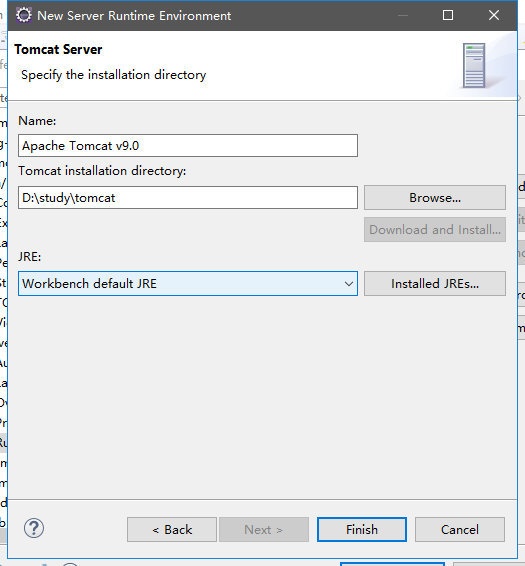The height and width of the screenshot is (566, 525).
Task: Close the dialog with the X button
Action: tap(494, 15)
